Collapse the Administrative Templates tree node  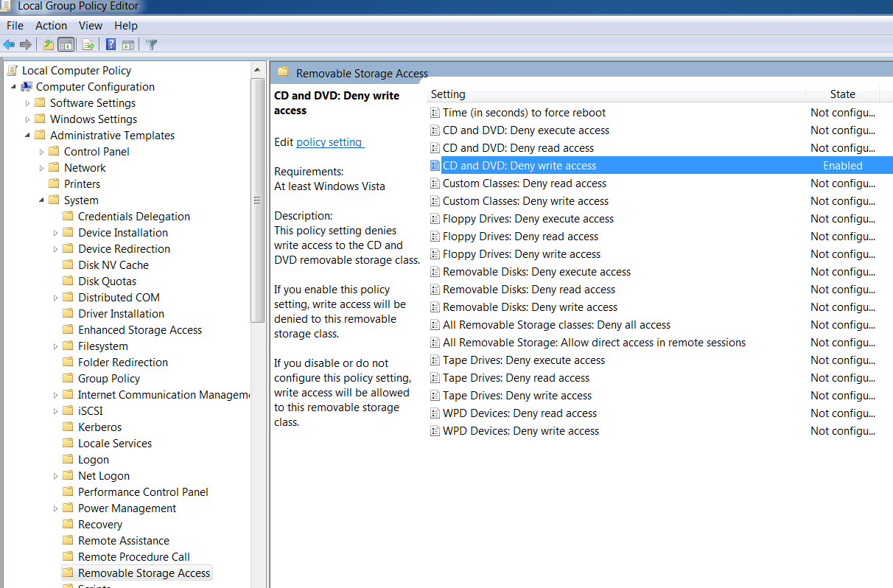point(28,135)
